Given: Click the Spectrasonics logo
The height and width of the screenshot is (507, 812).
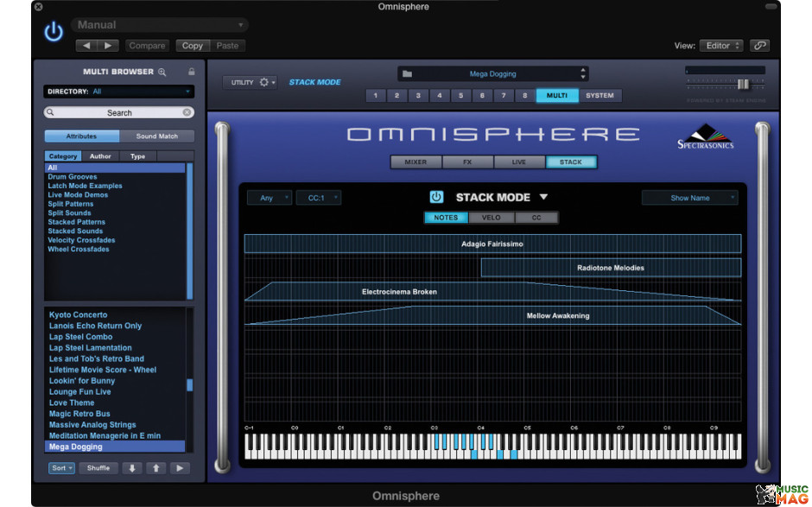Looking at the screenshot, I should (x=706, y=136).
